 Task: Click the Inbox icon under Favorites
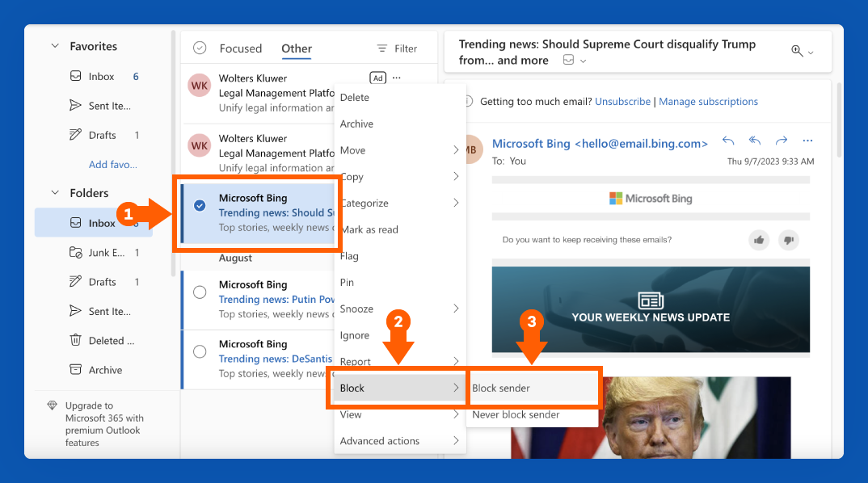[x=76, y=76]
